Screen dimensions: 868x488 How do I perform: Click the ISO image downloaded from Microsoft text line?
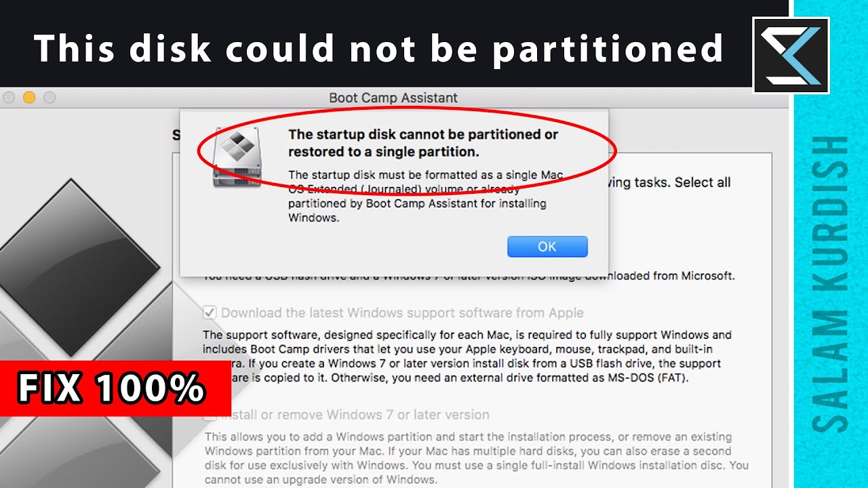point(469,276)
